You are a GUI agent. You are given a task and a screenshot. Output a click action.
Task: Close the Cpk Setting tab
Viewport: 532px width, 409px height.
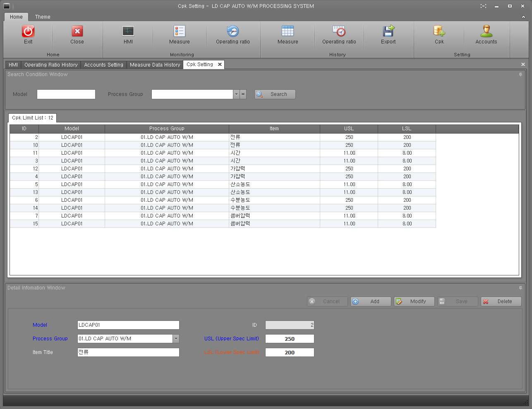[220, 65]
